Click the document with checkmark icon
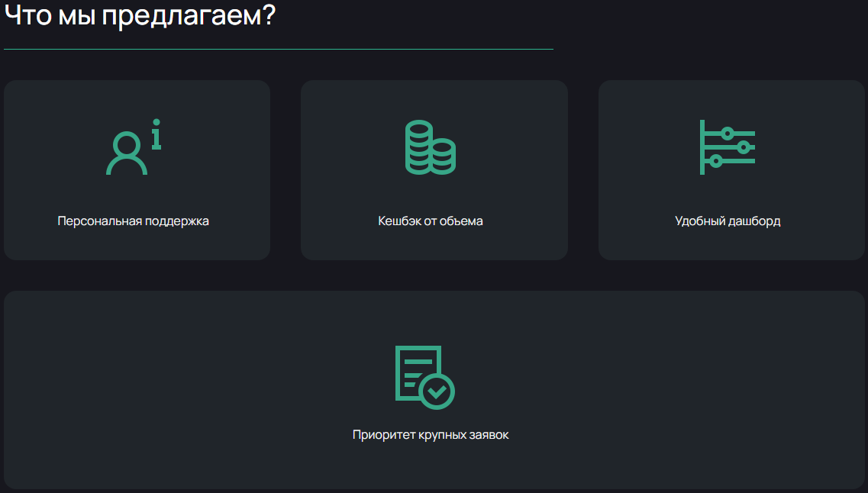Image resolution: width=868 pixels, height=493 pixels. [424, 377]
